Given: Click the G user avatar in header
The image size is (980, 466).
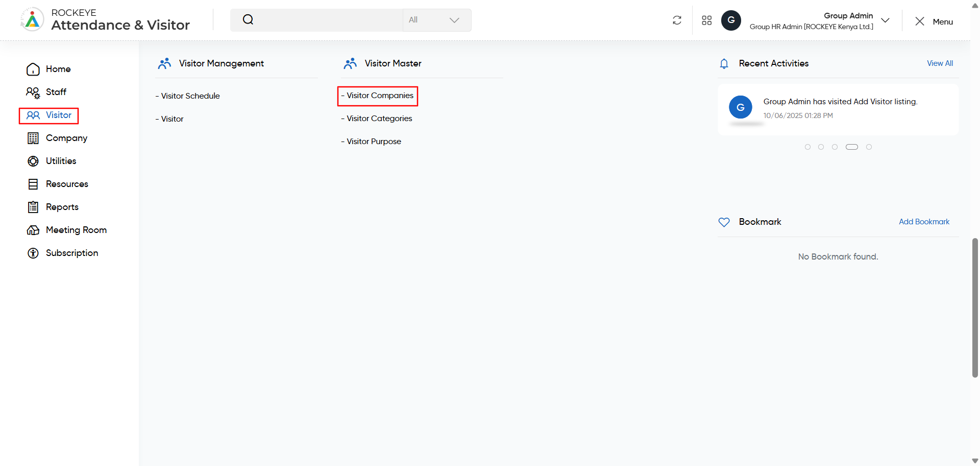Looking at the screenshot, I should click(731, 20).
